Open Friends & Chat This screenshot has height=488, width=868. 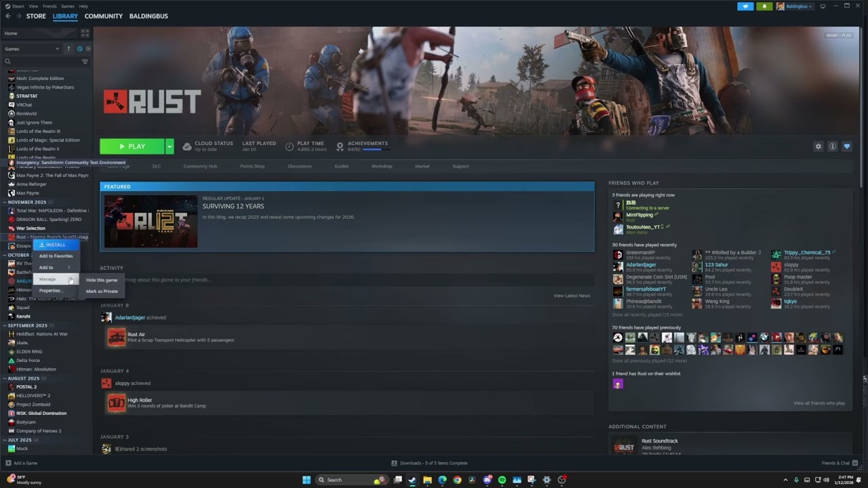(x=839, y=464)
